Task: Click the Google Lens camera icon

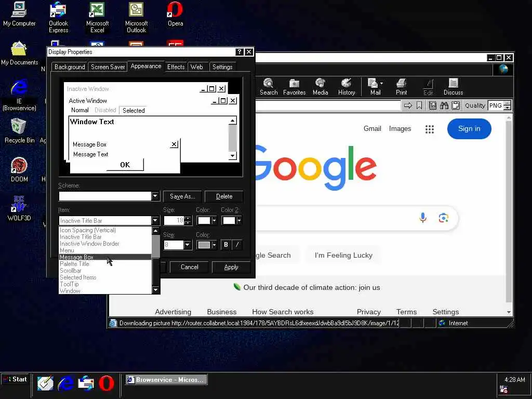Action: pos(443,218)
